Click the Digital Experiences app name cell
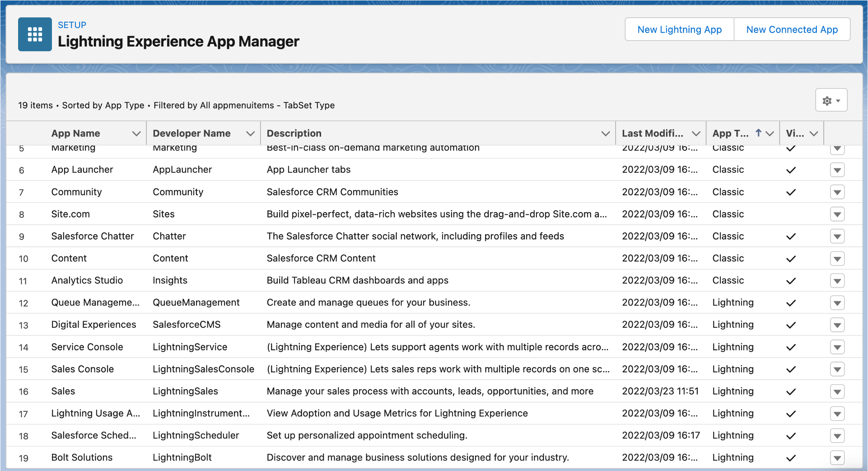This screenshot has height=471, width=868. click(93, 325)
